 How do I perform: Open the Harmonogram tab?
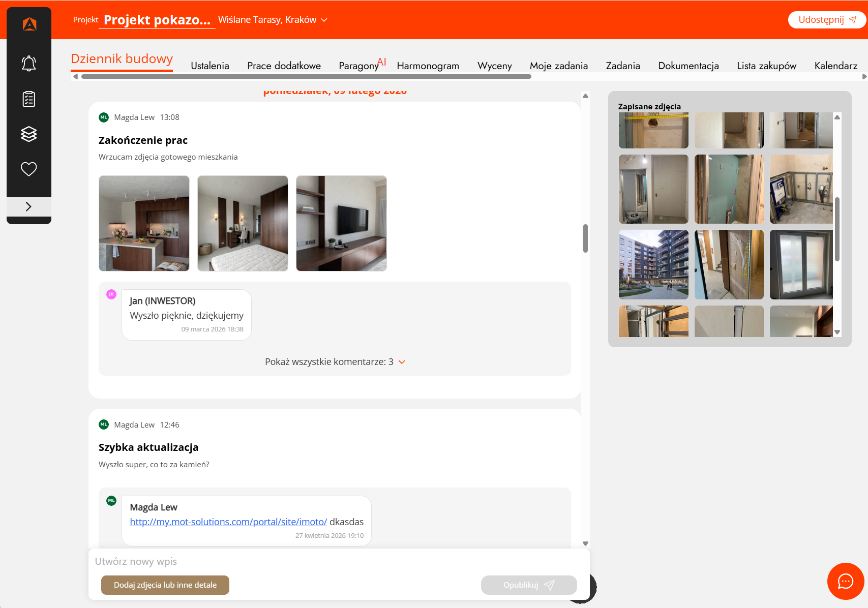428,66
